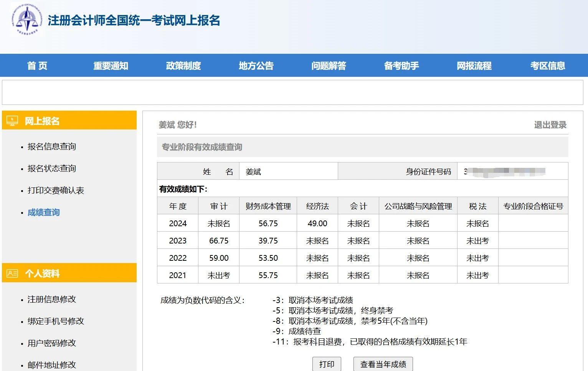Click the CICPA logo emblem in header

(x=27, y=19)
